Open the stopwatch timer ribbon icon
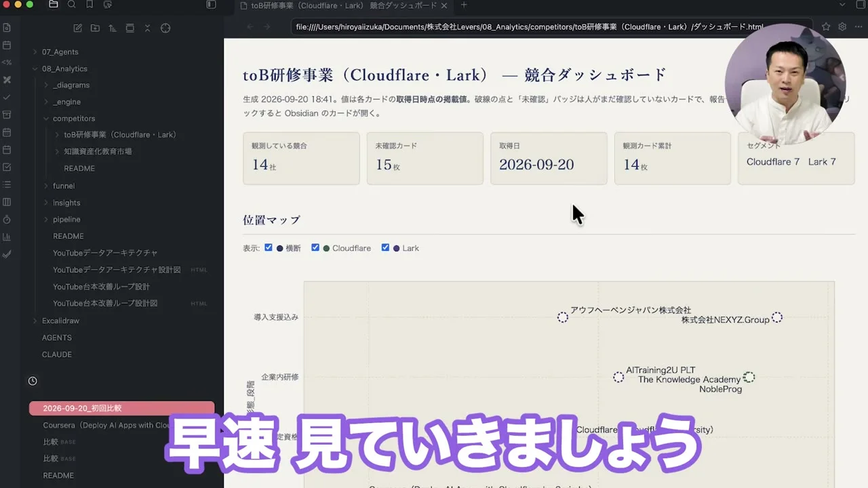868x488 pixels. (7, 220)
